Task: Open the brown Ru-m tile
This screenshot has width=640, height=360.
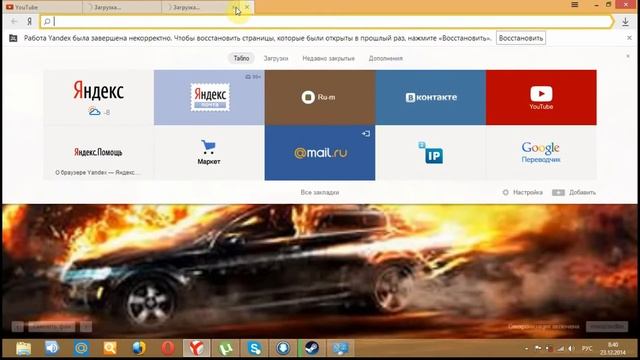Action: (x=320, y=97)
